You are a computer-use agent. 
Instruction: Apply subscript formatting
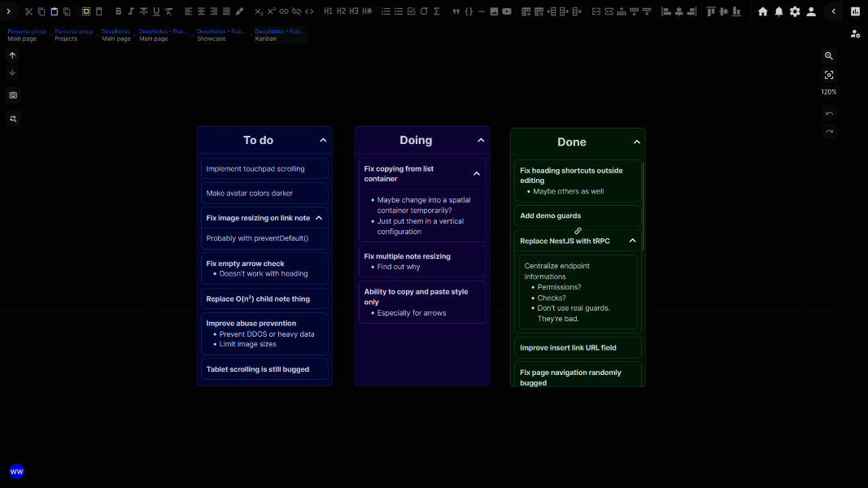259,11
